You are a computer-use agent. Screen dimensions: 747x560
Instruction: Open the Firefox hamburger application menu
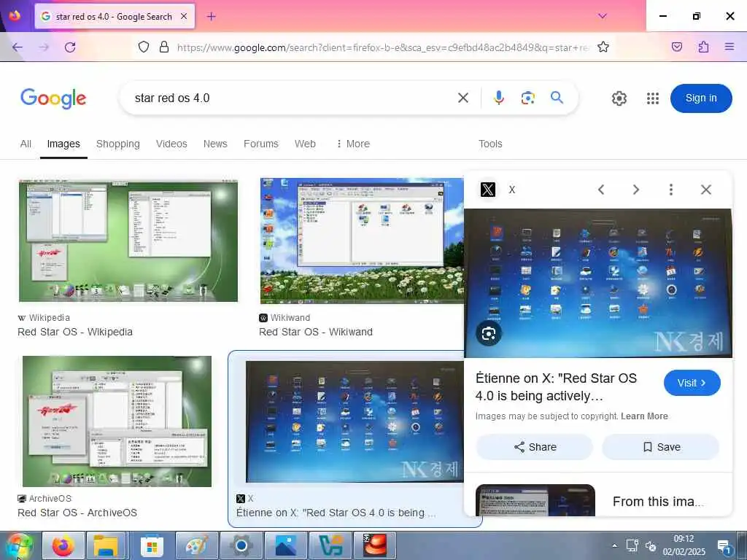729,47
